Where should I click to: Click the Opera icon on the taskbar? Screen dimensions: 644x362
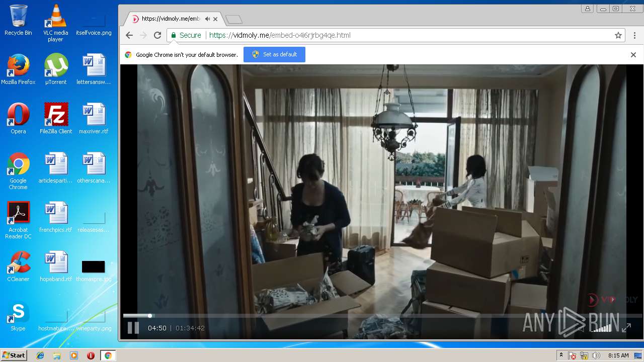91,355
